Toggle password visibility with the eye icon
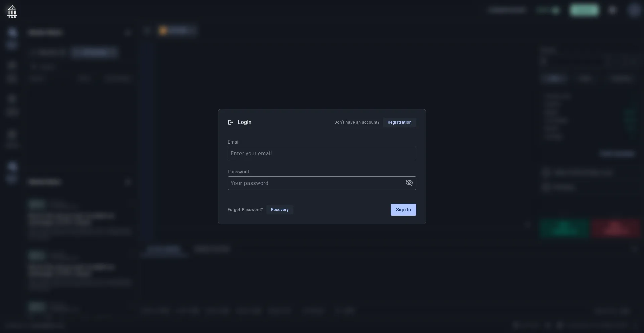This screenshot has height=333, width=644. [409, 183]
